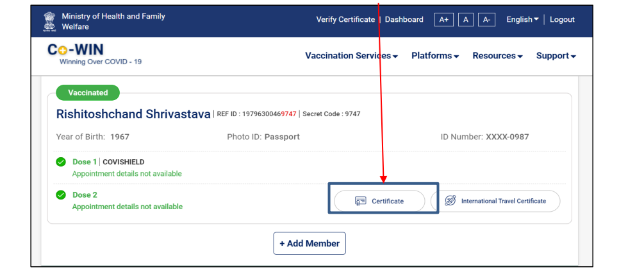The image size is (644, 274).
Task: Open the Support menu
Action: pos(556,56)
